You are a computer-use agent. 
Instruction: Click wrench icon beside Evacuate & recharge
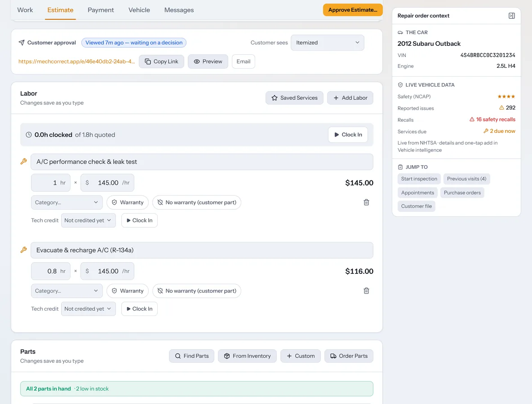coord(23,250)
